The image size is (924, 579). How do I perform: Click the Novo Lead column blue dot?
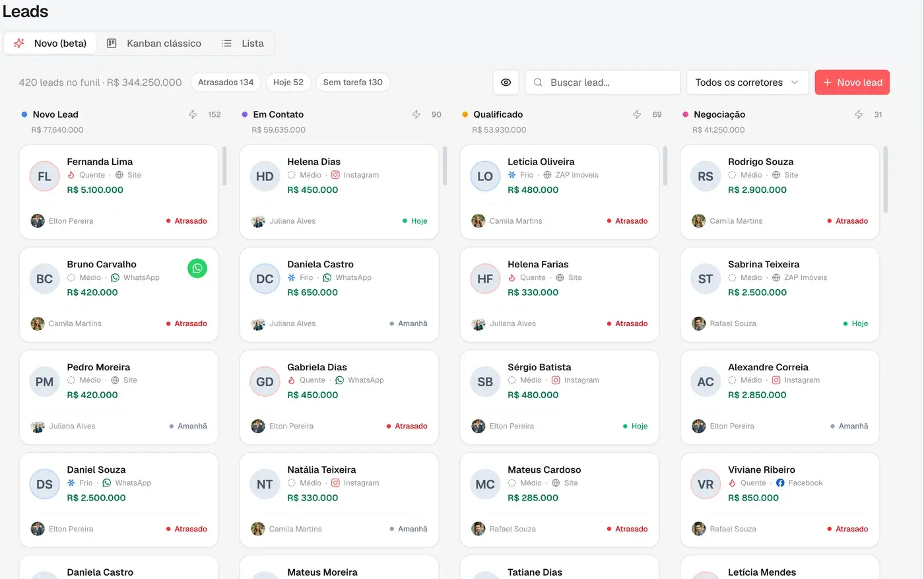coord(24,114)
